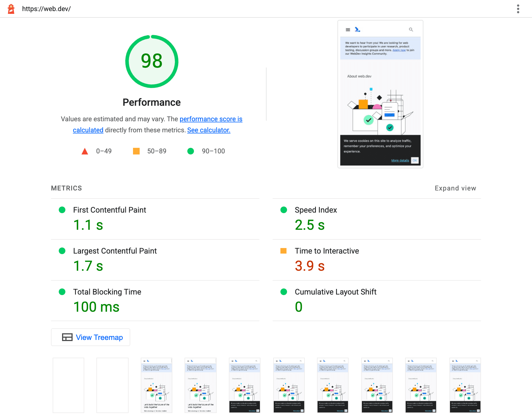Click the First Contentful Paint green status icon

tap(62, 210)
